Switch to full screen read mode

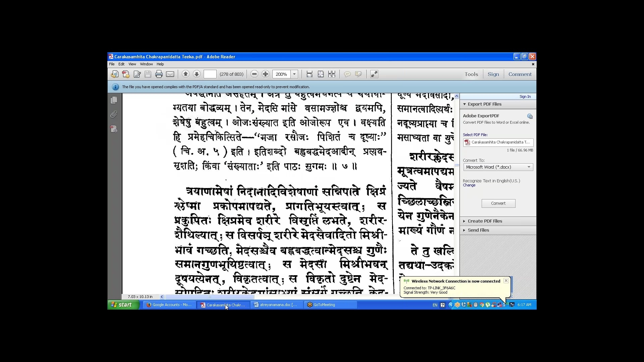374,74
